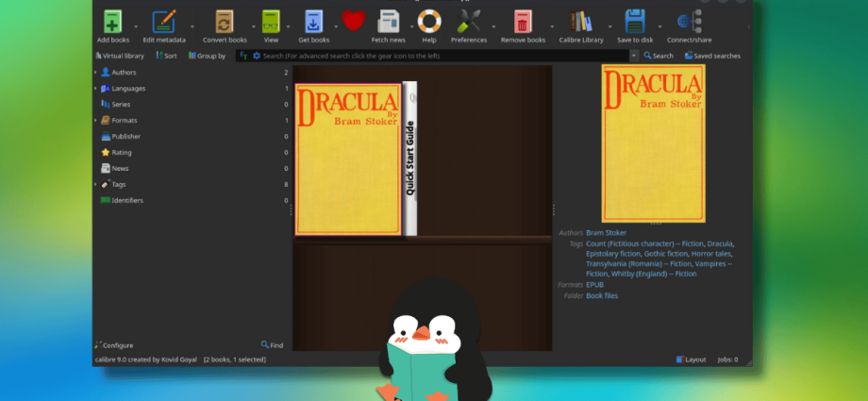Click Configure in tag browser

[x=114, y=345]
